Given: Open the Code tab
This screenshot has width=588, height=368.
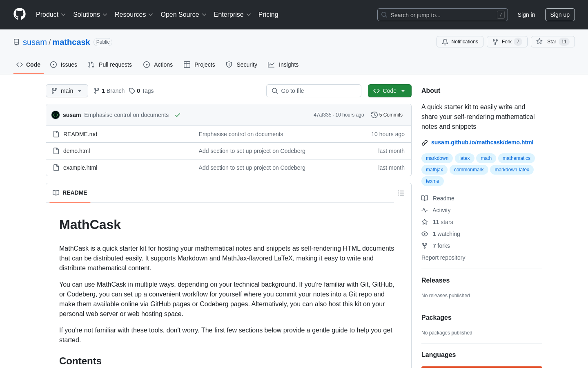Looking at the screenshot, I should (x=29, y=65).
